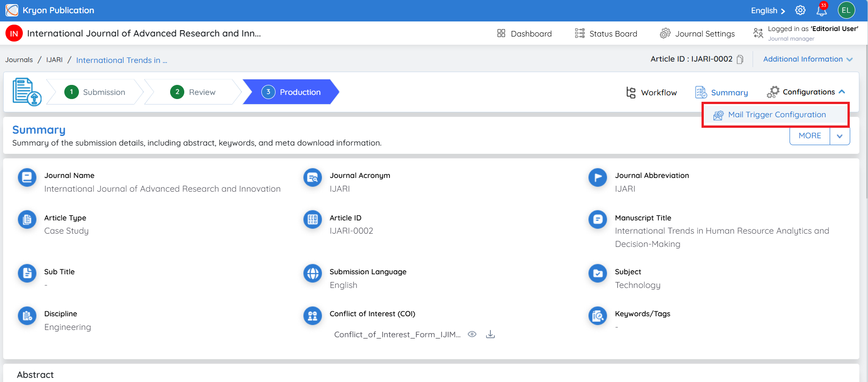This screenshot has height=382, width=868.
Task: Click the Journal Acronym icon
Action: pos(312,178)
